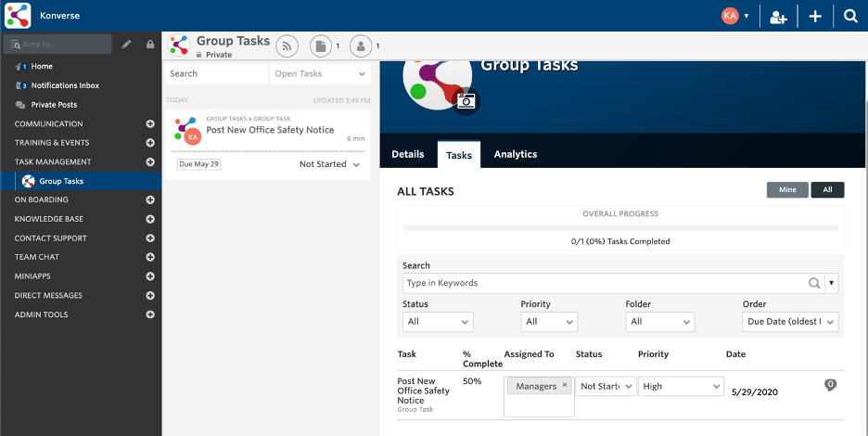The width and height of the screenshot is (868, 436).
Task: Open the Priority filter dropdown
Action: pos(549,322)
